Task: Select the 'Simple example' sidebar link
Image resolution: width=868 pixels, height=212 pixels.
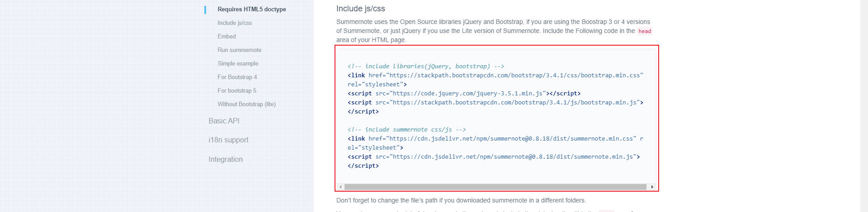Action: click(238, 63)
